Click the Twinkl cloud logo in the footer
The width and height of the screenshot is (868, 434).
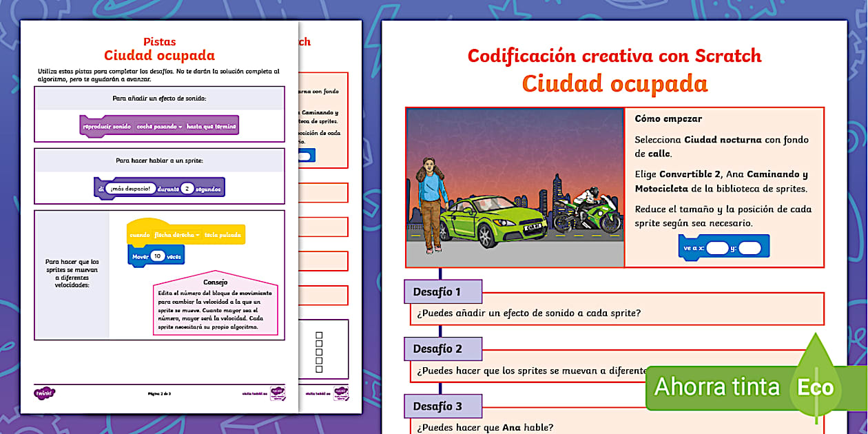coord(44,393)
